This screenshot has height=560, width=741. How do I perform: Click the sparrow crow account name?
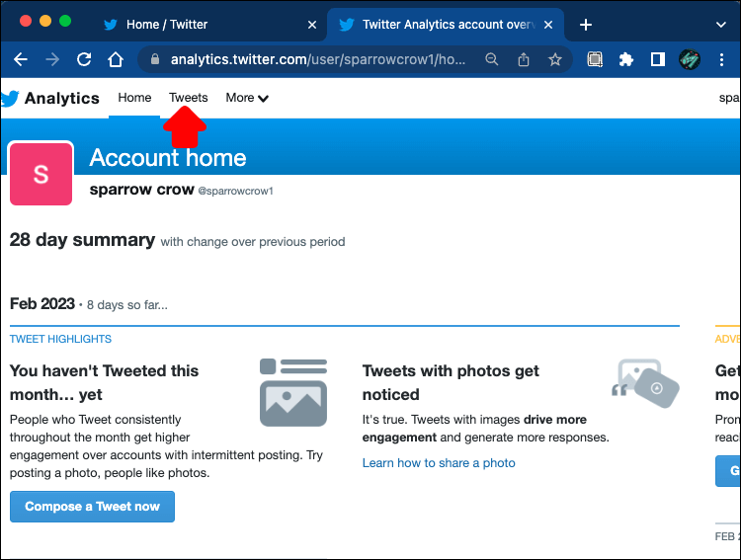[x=141, y=190]
